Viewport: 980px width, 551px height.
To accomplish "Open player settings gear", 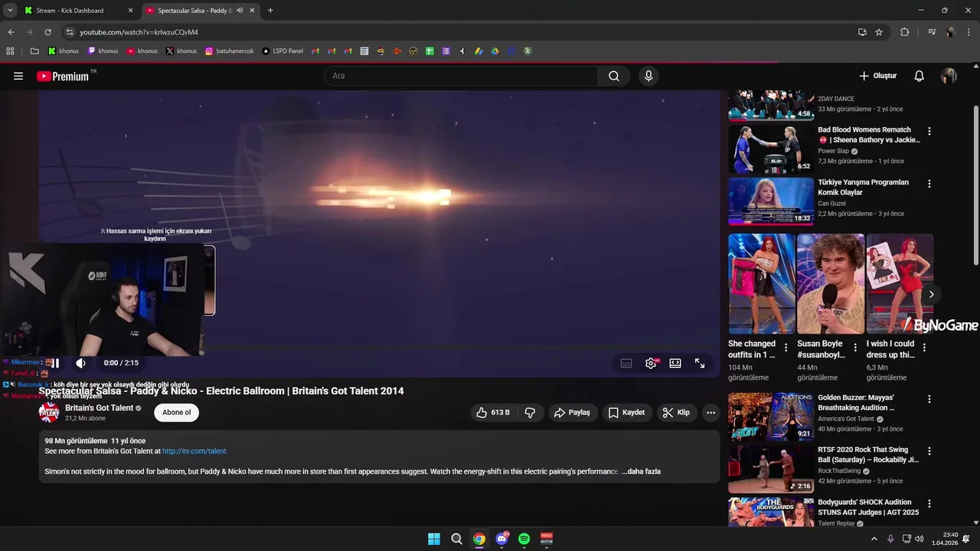I will point(651,364).
